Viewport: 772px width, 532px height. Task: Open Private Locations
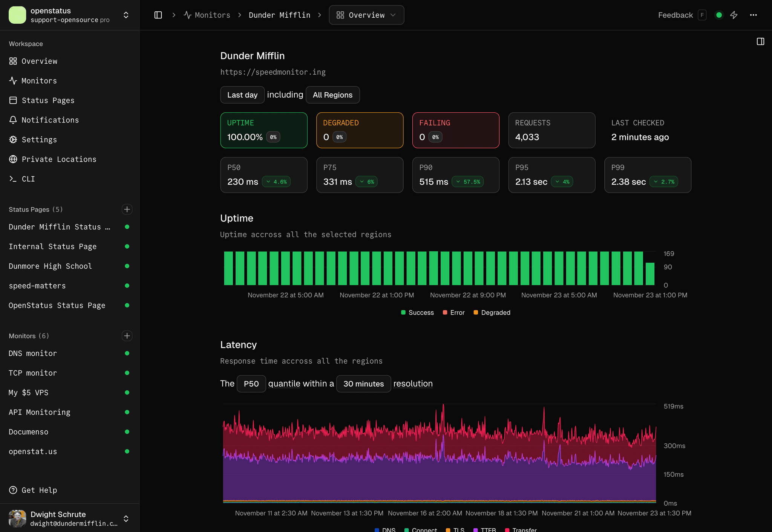59,159
